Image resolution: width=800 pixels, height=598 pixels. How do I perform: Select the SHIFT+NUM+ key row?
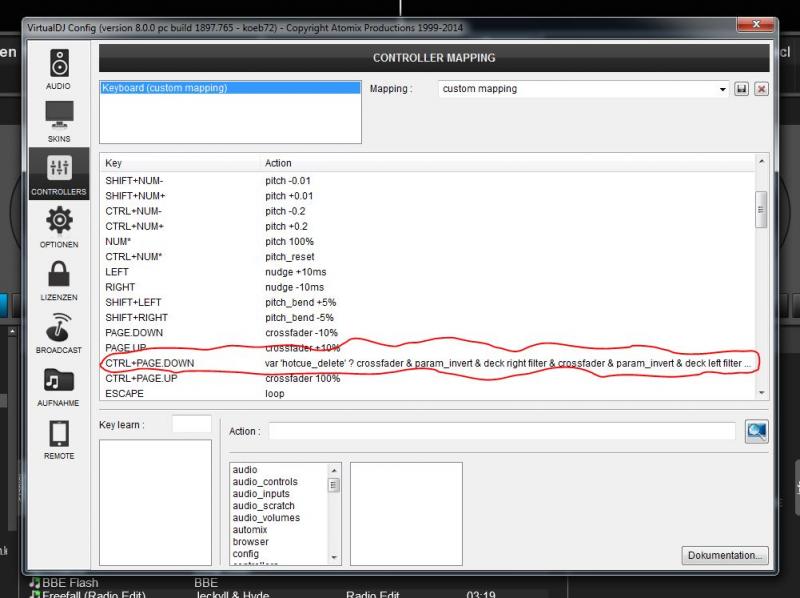(428, 196)
